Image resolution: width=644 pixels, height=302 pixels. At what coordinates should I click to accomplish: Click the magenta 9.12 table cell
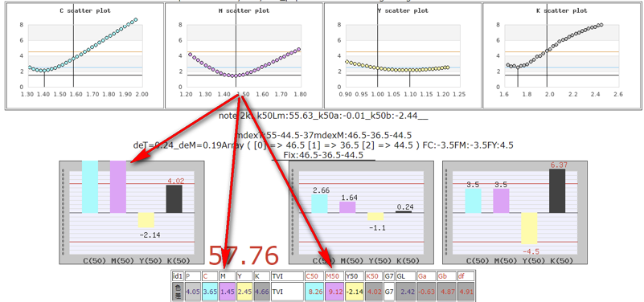[334, 292]
